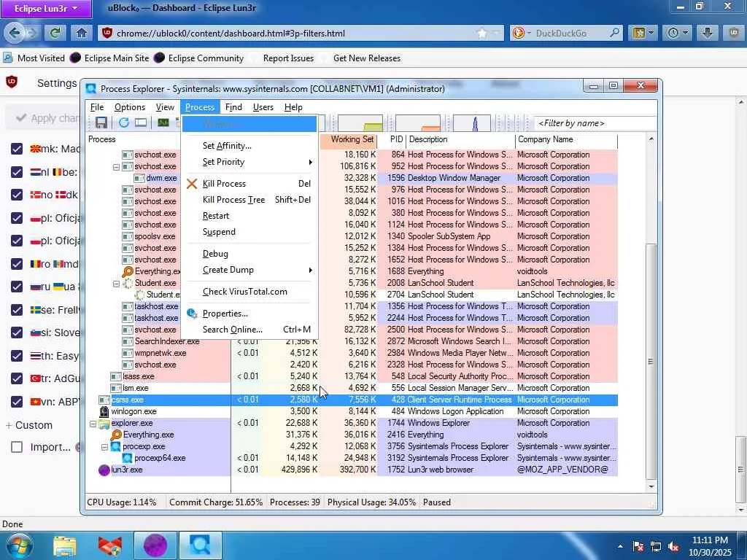Click the Process Explorer taskbar icon
The height and width of the screenshot is (560, 747).
[x=201, y=545]
